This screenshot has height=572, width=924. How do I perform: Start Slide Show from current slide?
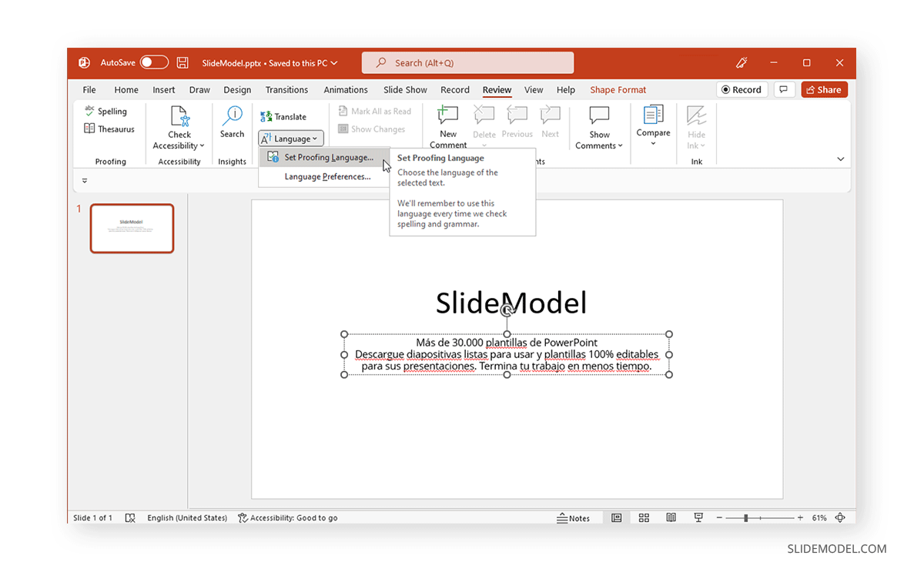tap(698, 517)
